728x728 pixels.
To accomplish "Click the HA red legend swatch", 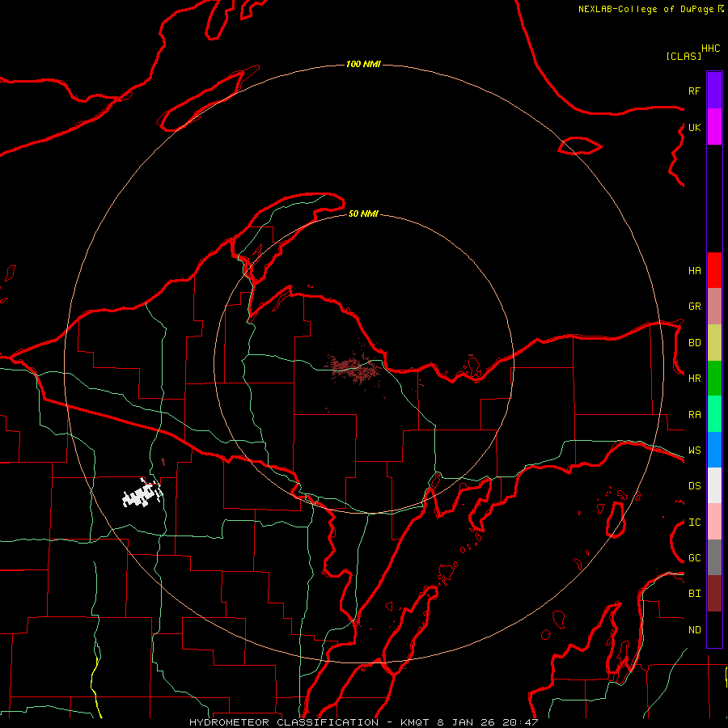I will [x=714, y=270].
